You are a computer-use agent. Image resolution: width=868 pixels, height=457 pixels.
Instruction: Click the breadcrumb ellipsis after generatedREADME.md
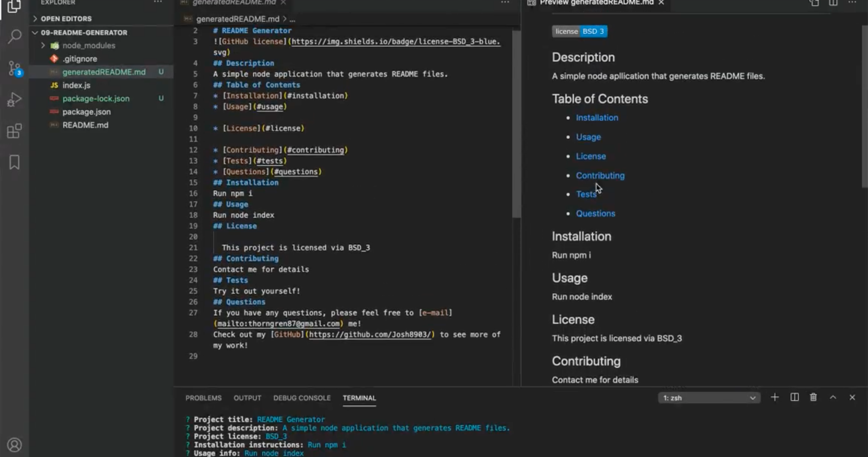click(x=292, y=20)
